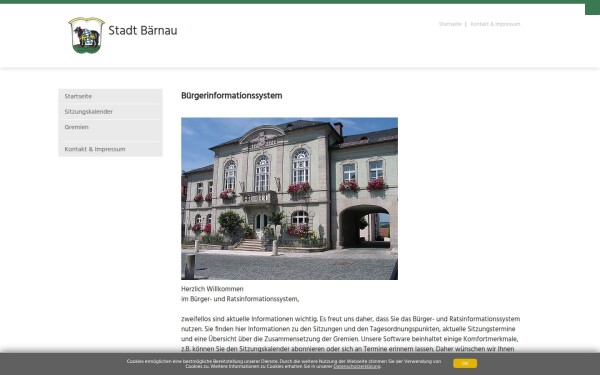Open Kontakt & Impressum in the top header
The image size is (600, 375).
[x=495, y=24]
